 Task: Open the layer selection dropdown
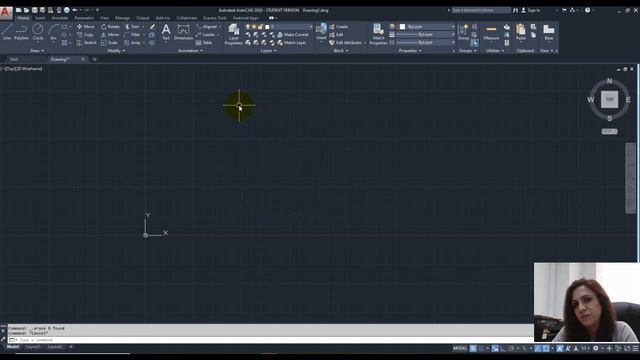(x=279, y=27)
